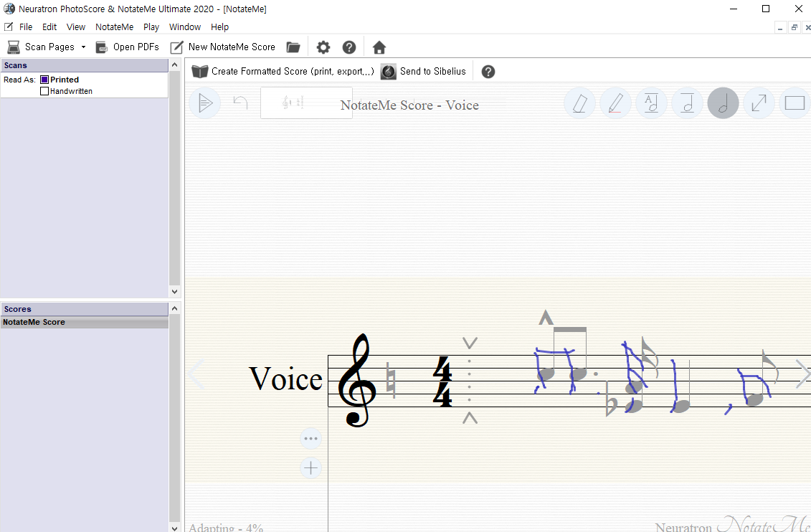Open the Edit menu
811x532 pixels.
tap(49, 27)
